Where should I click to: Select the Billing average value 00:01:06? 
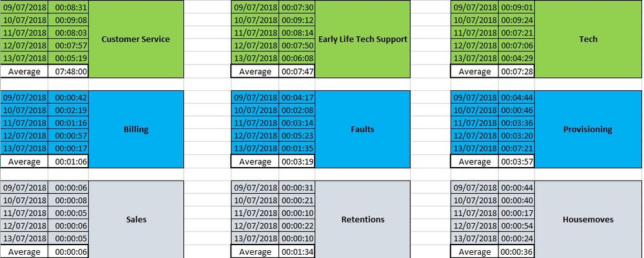(68, 162)
